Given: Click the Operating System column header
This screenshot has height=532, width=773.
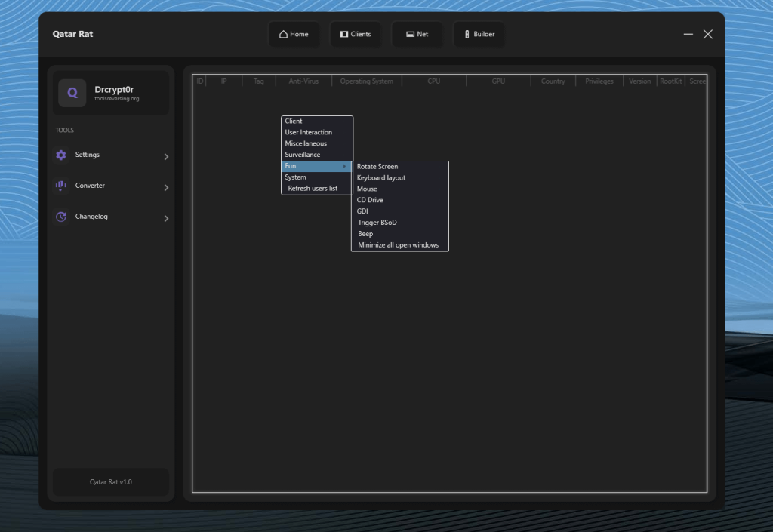Looking at the screenshot, I should point(366,81).
